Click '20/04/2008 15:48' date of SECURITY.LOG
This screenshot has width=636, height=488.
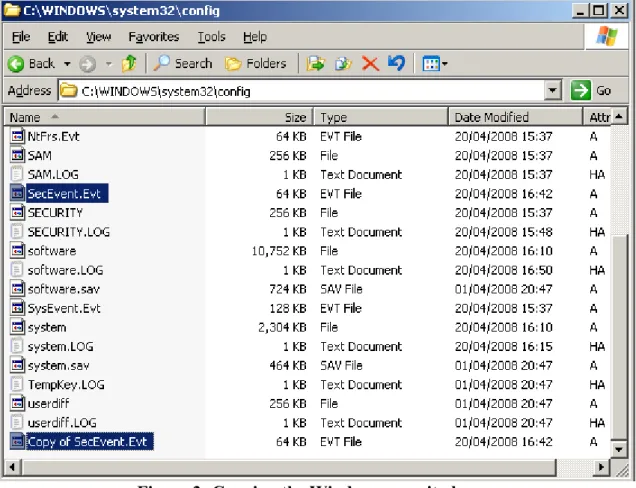(503, 232)
